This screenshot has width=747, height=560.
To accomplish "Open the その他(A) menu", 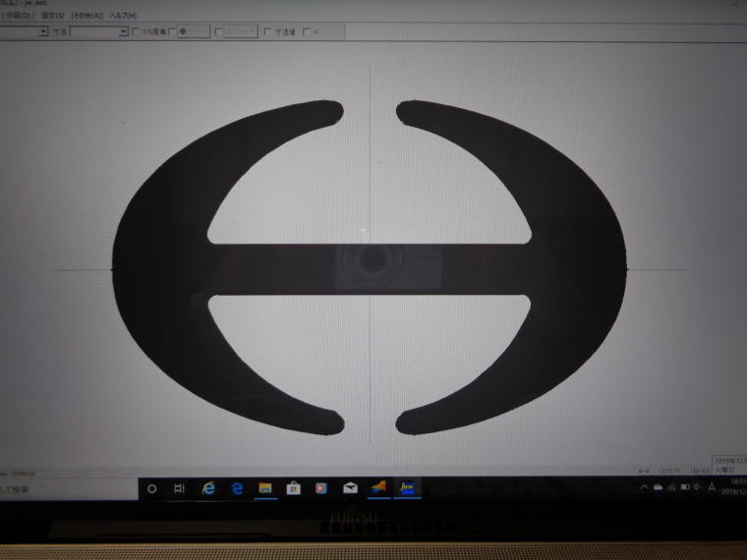I will 87,16.
